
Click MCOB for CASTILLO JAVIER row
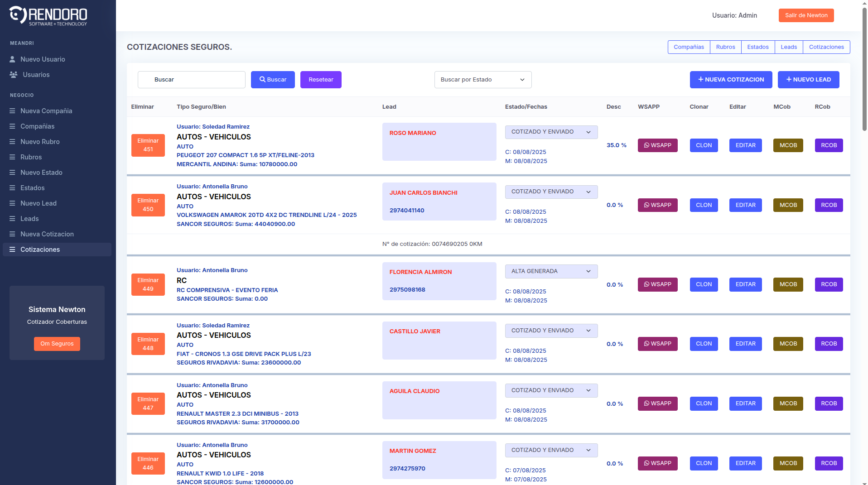(788, 344)
